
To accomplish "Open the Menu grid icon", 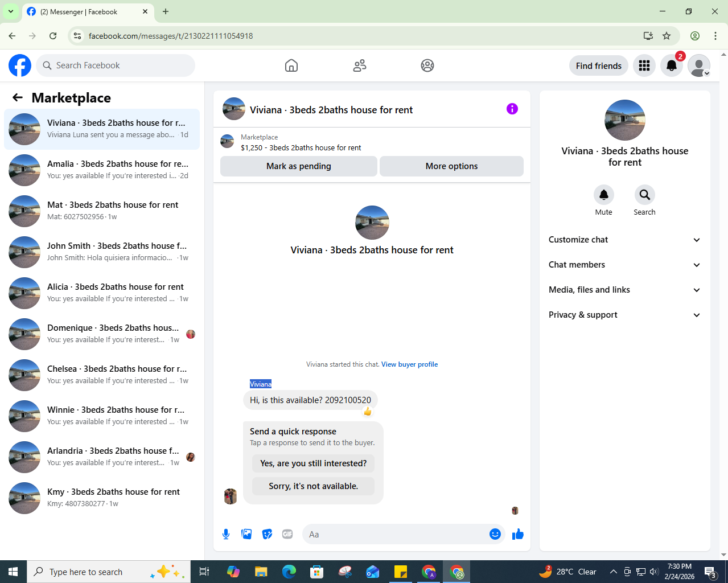I will (644, 65).
